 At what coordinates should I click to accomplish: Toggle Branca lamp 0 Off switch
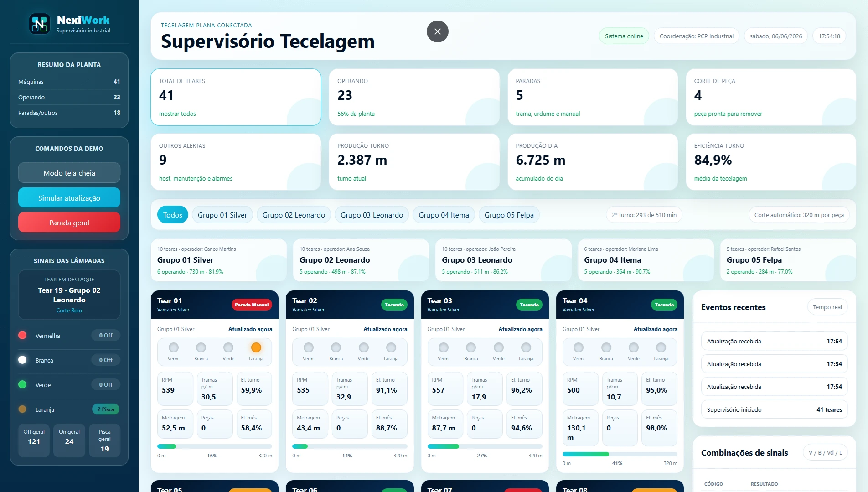(106, 360)
